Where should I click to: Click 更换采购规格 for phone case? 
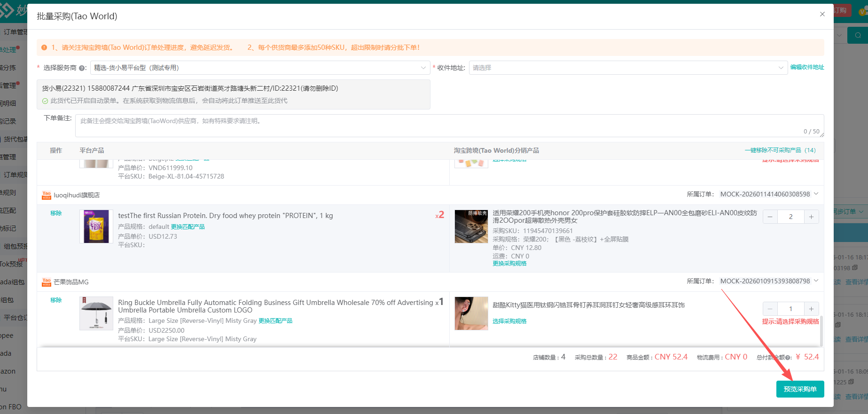(509, 264)
